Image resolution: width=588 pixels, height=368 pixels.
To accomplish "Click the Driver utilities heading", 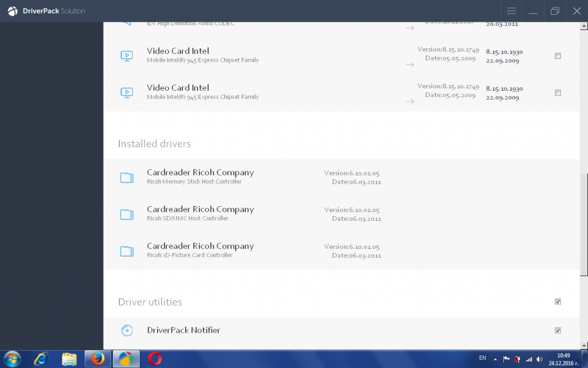I will tap(150, 302).
